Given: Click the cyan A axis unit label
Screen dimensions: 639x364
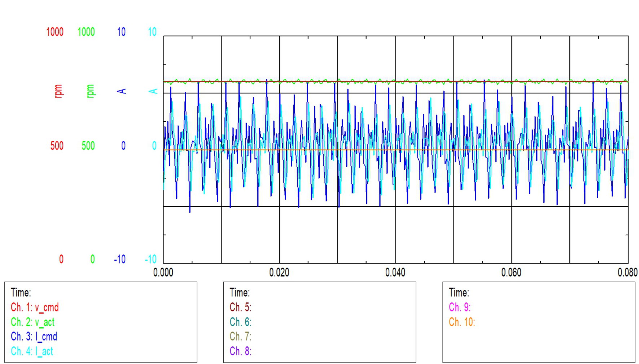Looking at the screenshot, I should pos(153,91).
